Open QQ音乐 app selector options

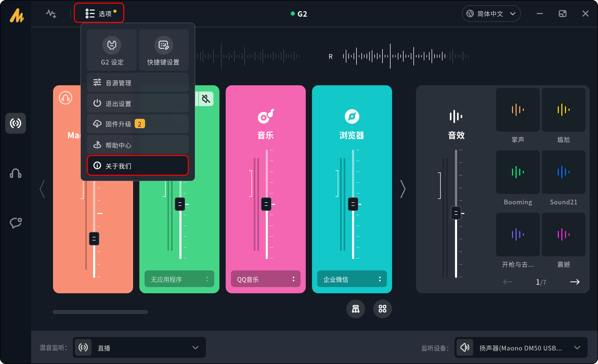point(293,279)
